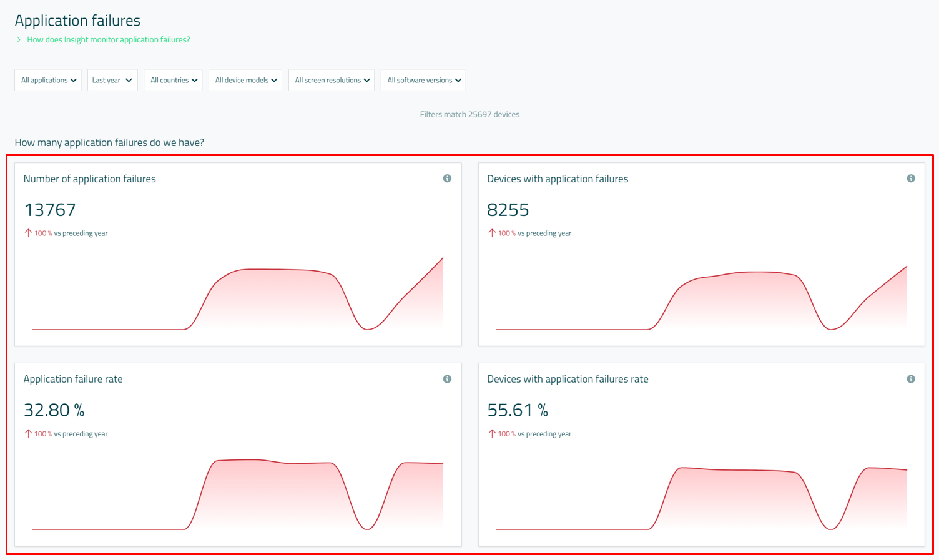Open 'How does Insight monitor application failures?' link
Screen dimensions: 939x560
tap(109, 40)
